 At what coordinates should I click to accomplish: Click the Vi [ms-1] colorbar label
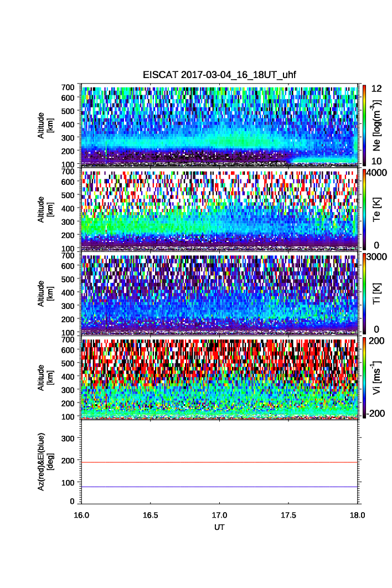tap(378, 377)
